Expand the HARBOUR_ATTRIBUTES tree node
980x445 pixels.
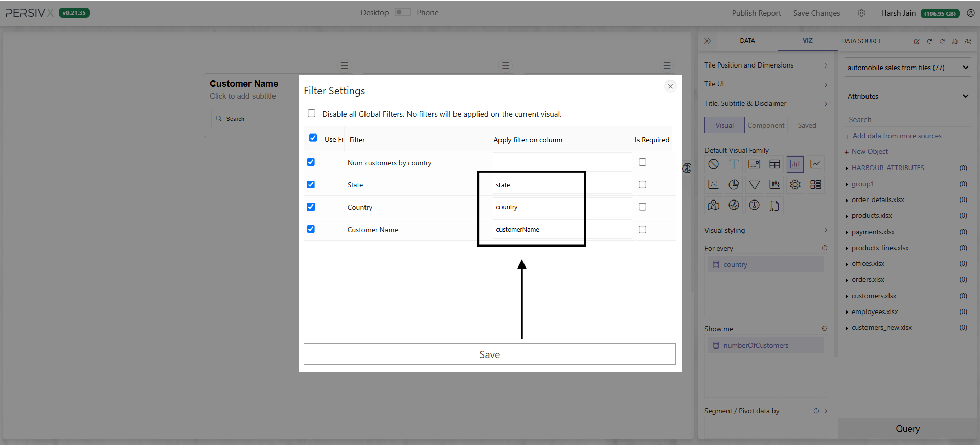coord(847,168)
